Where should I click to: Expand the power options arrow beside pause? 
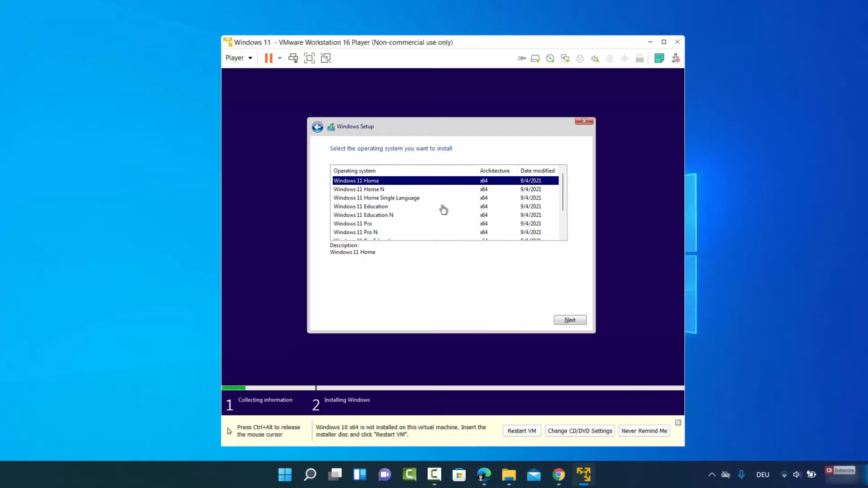coord(280,58)
